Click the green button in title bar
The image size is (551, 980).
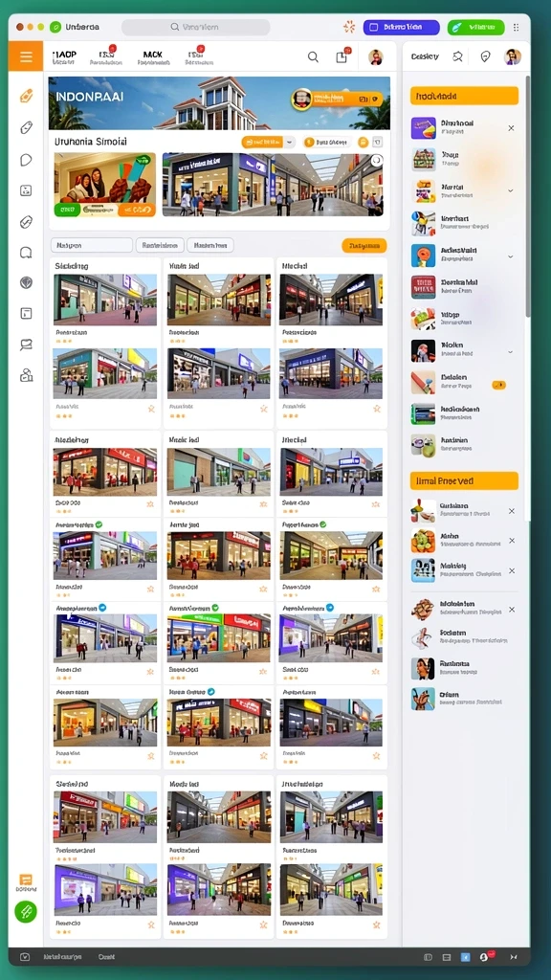pyautogui.click(x=475, y=27)
